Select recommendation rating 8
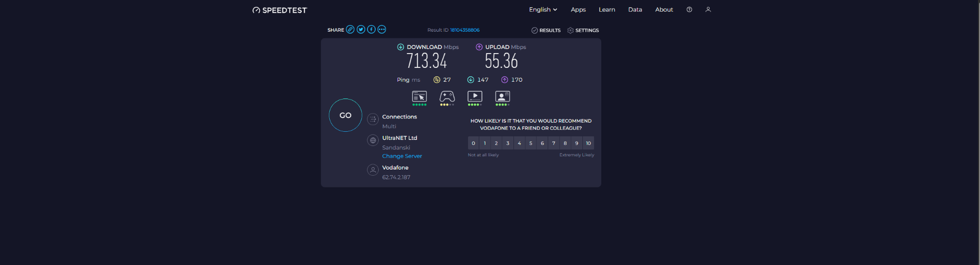Viewport: 980px width, 265px height. [x=565, y=143]
